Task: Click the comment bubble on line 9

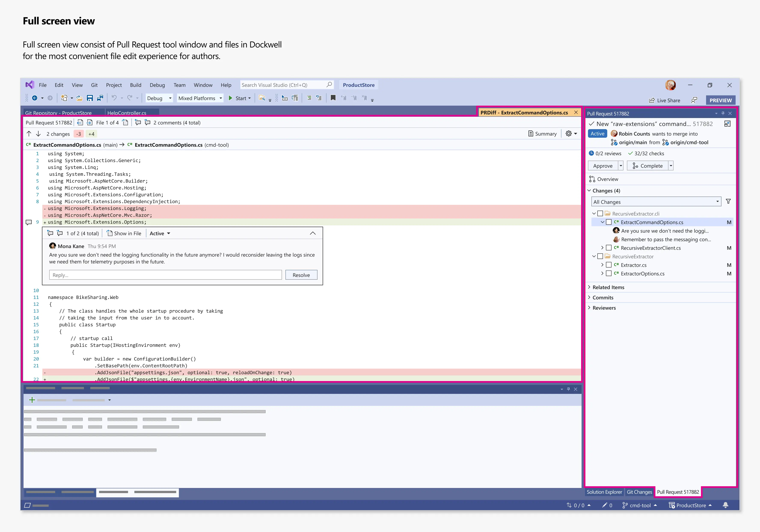Action: click(29, 222)
